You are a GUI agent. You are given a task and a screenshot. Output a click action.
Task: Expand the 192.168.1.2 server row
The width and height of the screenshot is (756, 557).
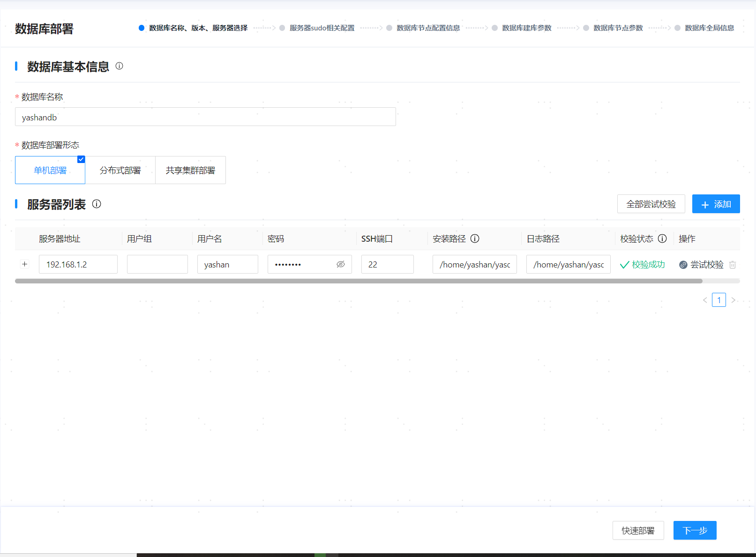click(x=25, y=264)
